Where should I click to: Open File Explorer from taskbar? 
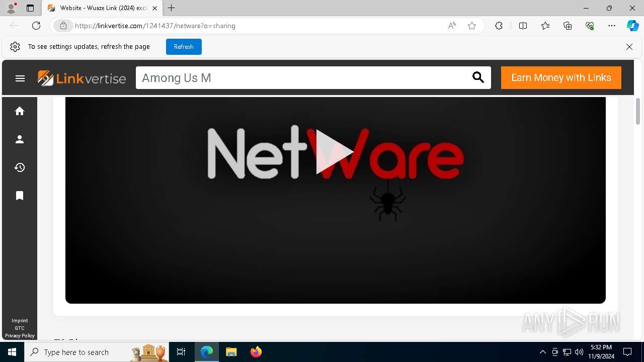[x=231, y=352]
